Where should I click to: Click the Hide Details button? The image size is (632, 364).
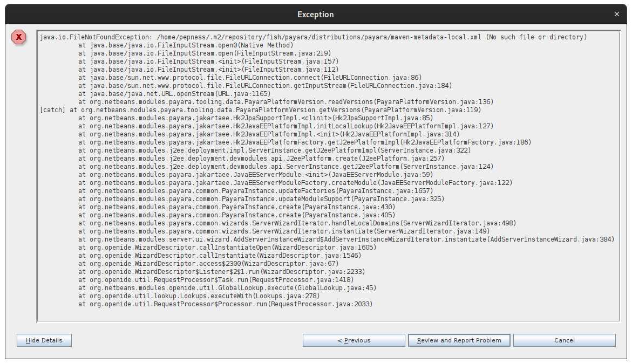coord(44,340)
